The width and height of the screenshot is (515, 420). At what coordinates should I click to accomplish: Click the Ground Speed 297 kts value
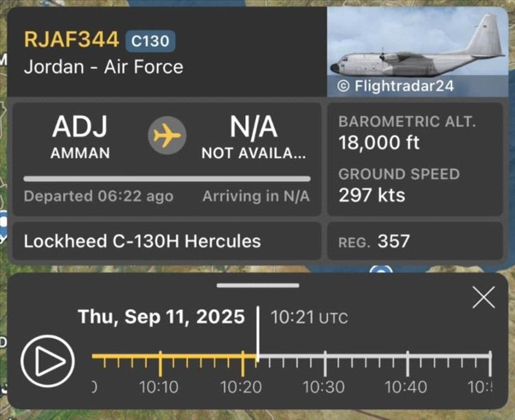click(371, 195)
